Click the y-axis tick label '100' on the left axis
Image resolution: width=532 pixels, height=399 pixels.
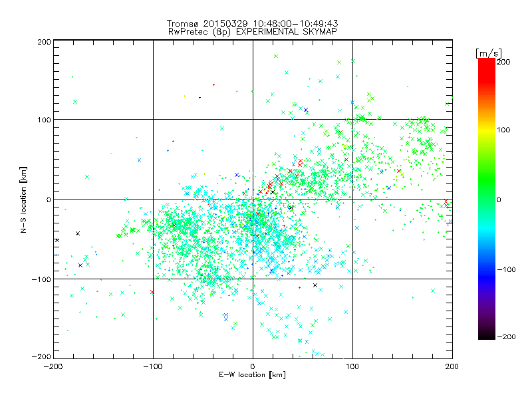click(x=45, y=120)
